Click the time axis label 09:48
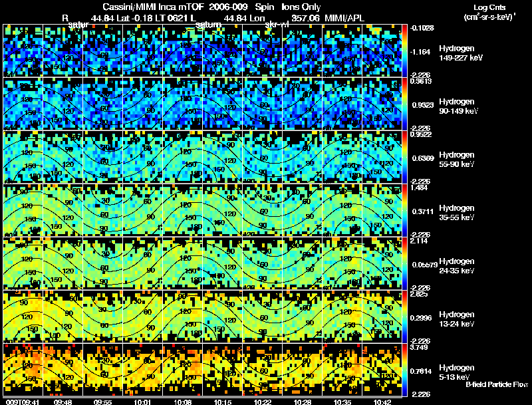Screen dimensions: 532x405 click(63, 402)
